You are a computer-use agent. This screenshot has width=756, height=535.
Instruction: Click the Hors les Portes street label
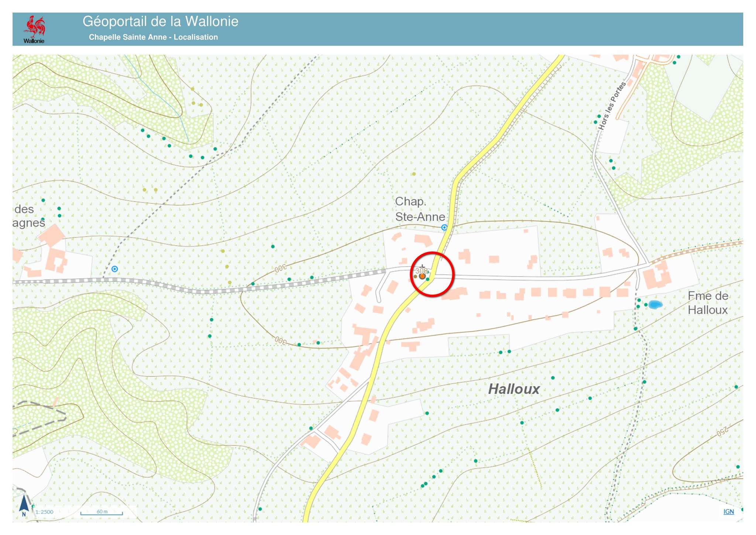(612, 106)
